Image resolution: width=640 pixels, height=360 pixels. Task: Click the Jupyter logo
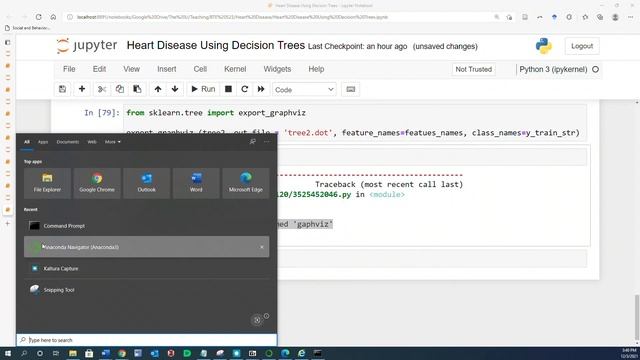87,46
